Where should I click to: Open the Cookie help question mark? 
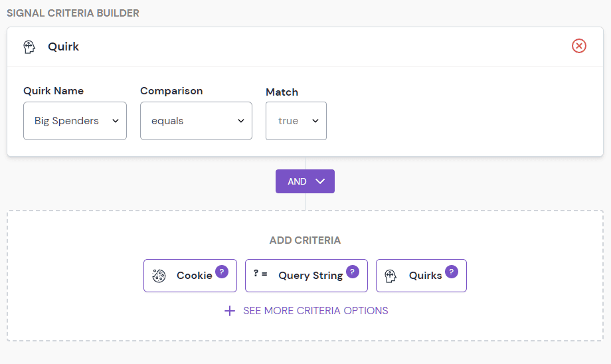pyautogui.click(x=222, y=271)
